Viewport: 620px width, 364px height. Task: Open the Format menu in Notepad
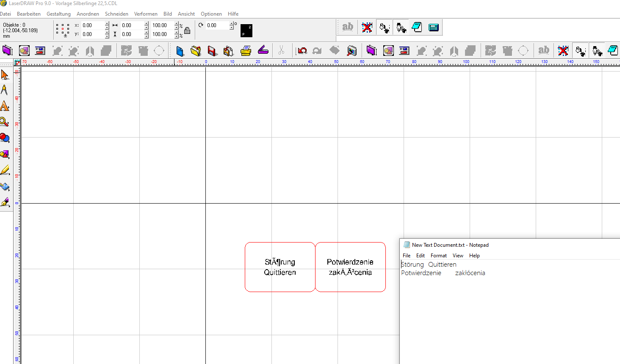coord(438,256)
